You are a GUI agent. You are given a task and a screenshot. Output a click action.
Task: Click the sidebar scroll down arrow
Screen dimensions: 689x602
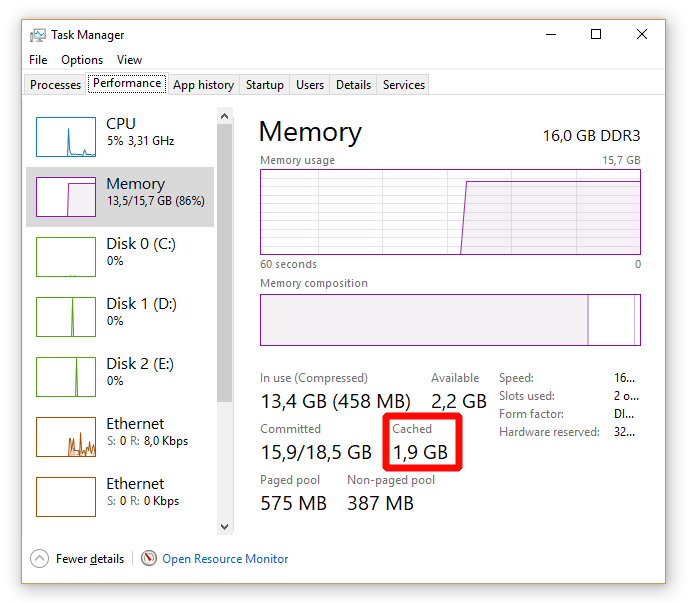point(225,526)
